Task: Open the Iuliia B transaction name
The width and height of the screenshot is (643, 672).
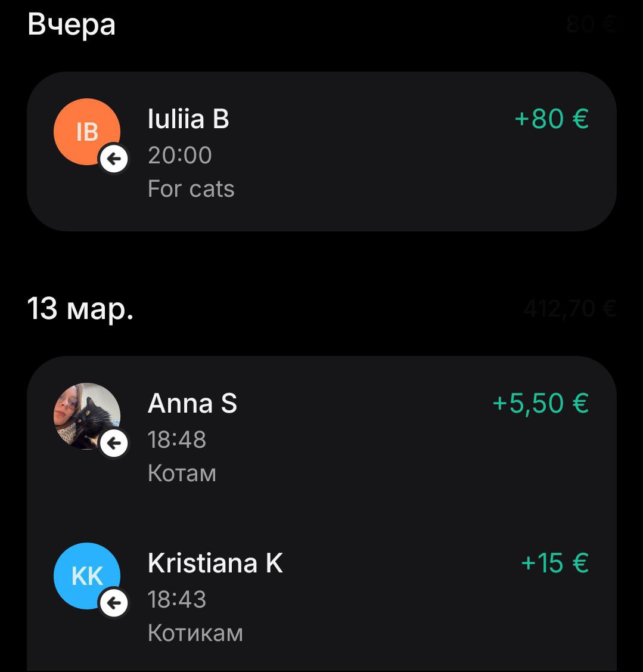Action: tap(188, 119)
